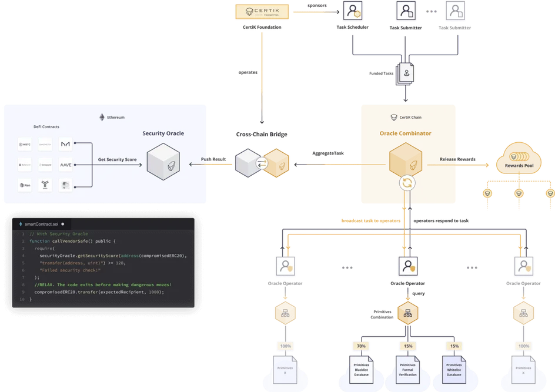
Task: Select the Primitives Blacklist Database document
Action: tap(360, 369)
